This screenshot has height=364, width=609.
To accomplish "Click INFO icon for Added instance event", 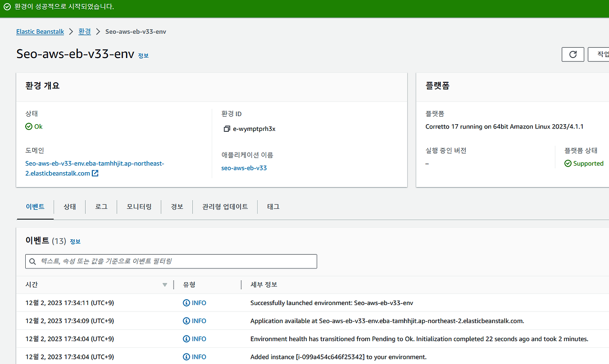I will coord(187,357).
